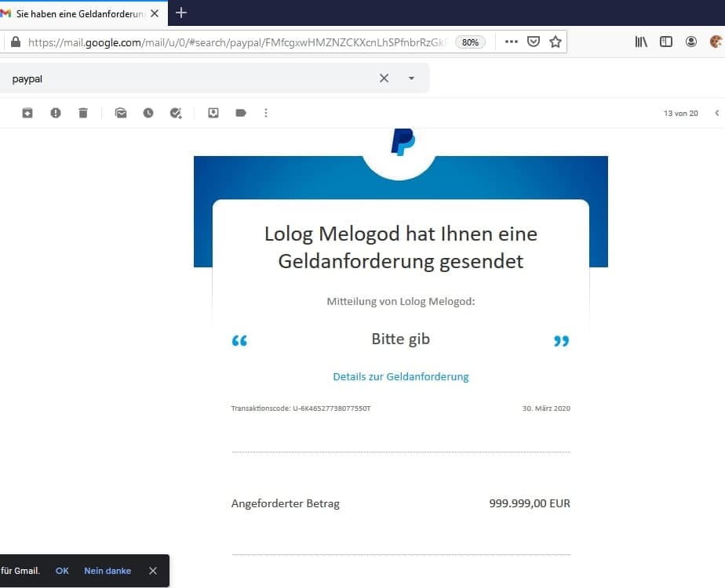This screenshot has width=725, height=588.
Task: Snooze the email with the clock icon
Action: (148, 113)
